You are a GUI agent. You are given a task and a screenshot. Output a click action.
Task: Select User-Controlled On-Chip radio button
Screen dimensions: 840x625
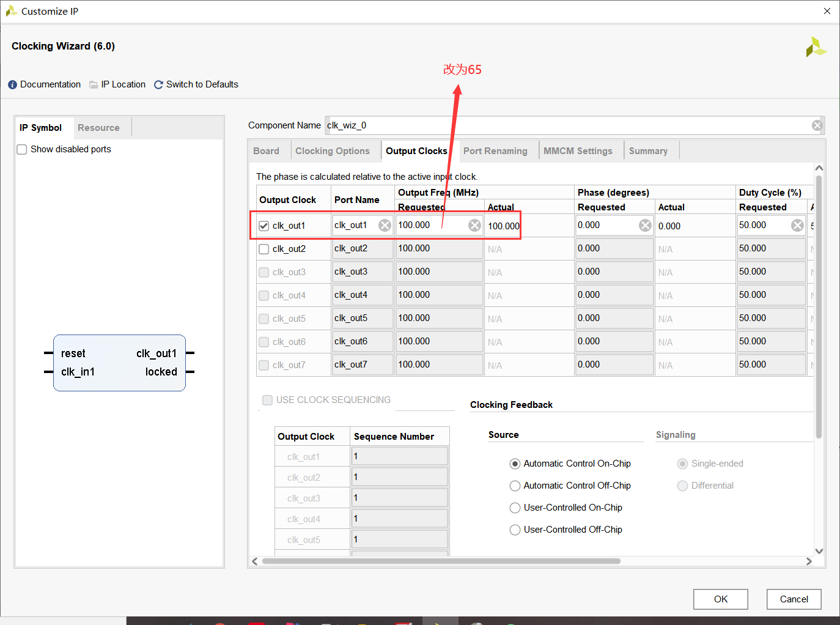pos(515,508)
